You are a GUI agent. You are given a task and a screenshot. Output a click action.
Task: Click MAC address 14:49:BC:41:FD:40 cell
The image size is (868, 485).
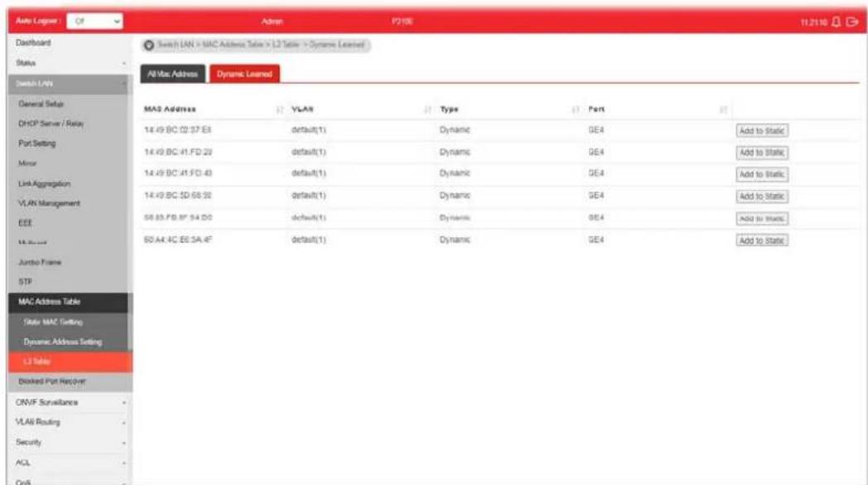178,173
